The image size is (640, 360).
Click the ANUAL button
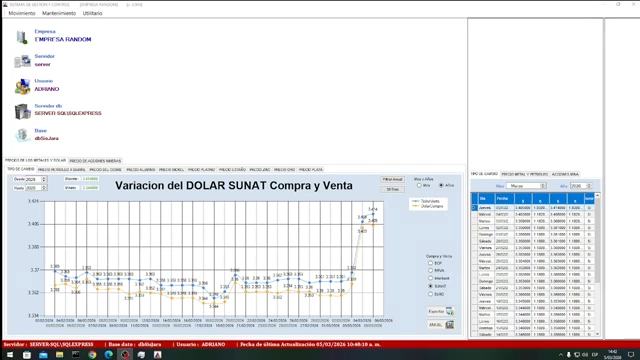(440, 325)
